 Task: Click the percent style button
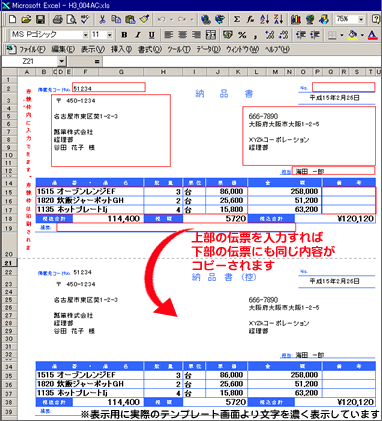click(x=242, y=35)
